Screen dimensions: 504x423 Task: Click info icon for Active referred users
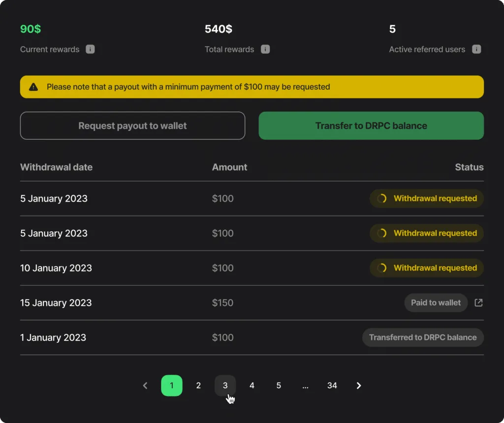[476, 49]
